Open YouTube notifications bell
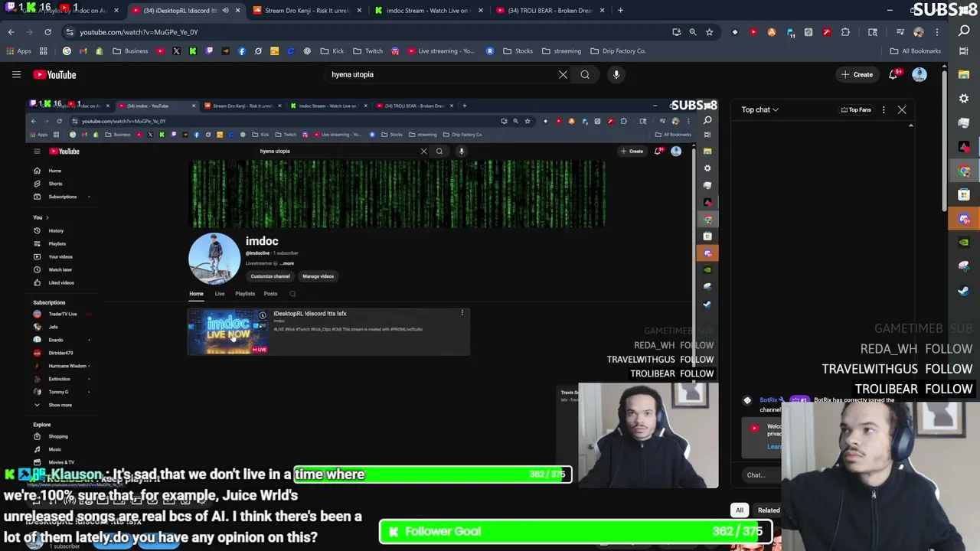The height and width of the screenshot is (551, 980). click(893, 74)
